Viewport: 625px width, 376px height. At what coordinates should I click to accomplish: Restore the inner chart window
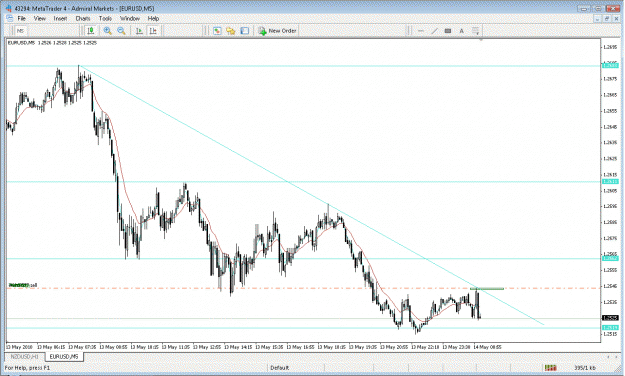[607, 19]
